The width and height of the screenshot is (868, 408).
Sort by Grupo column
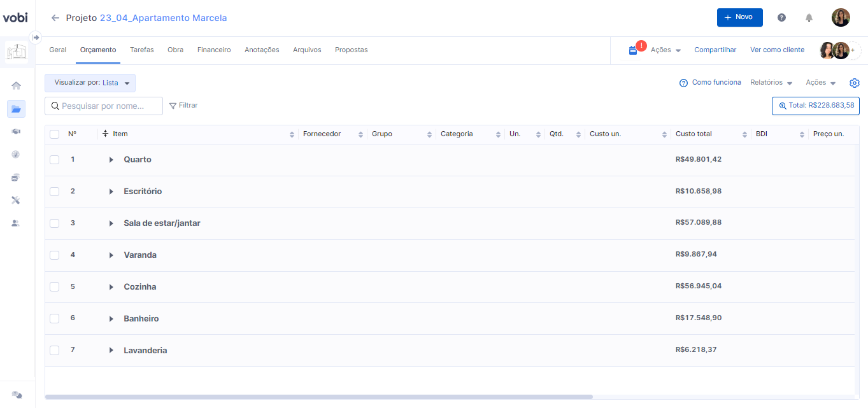click(x=429, y=134)
